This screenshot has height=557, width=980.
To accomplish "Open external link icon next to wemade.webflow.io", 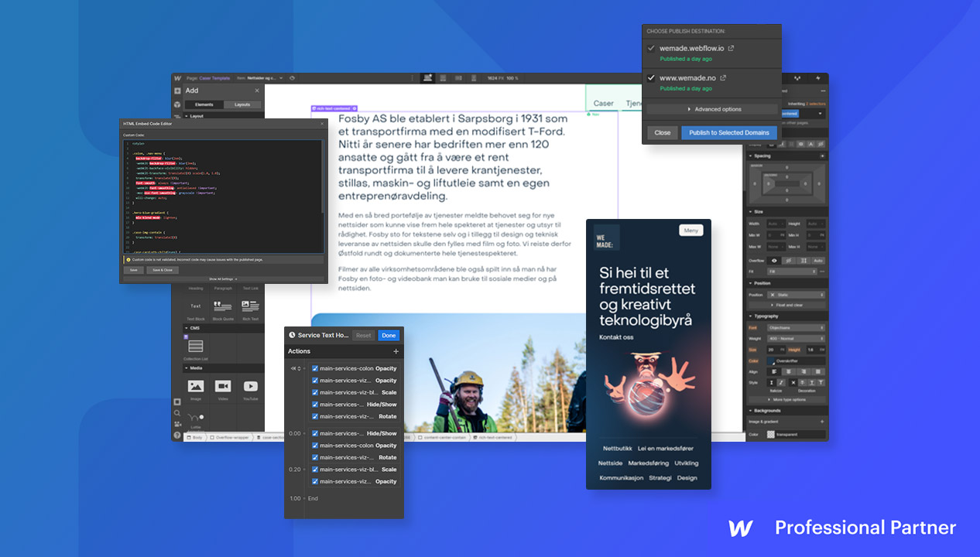I will [731, 48].
